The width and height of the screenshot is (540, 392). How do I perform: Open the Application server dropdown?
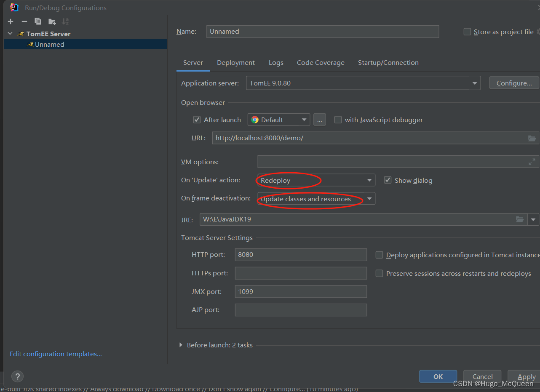click(x=363, y=83)
